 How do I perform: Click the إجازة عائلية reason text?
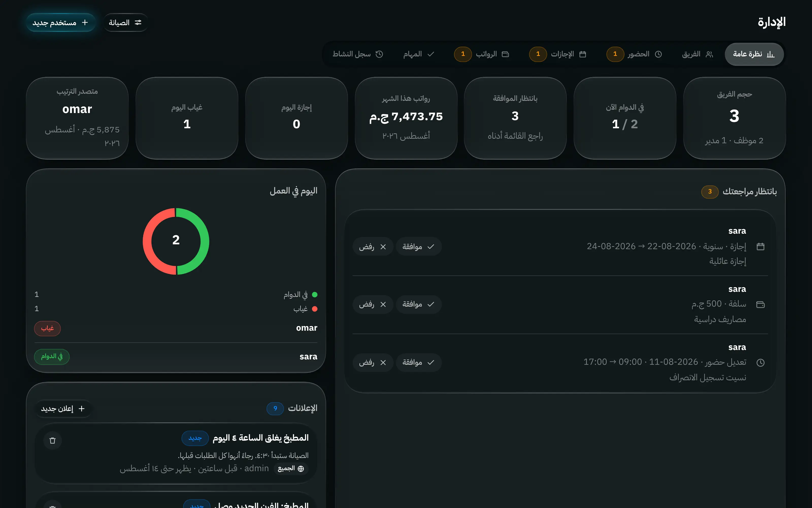728,261
